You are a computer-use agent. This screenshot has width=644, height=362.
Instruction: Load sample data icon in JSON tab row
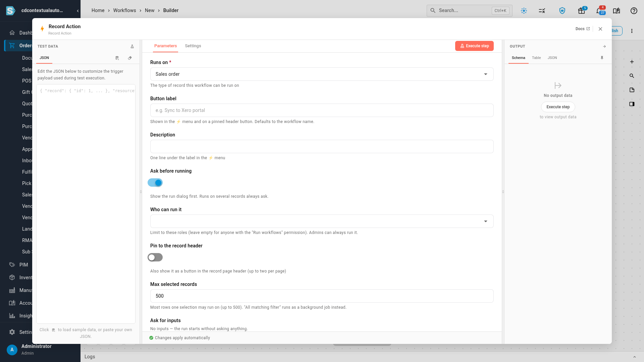(117, 58)
